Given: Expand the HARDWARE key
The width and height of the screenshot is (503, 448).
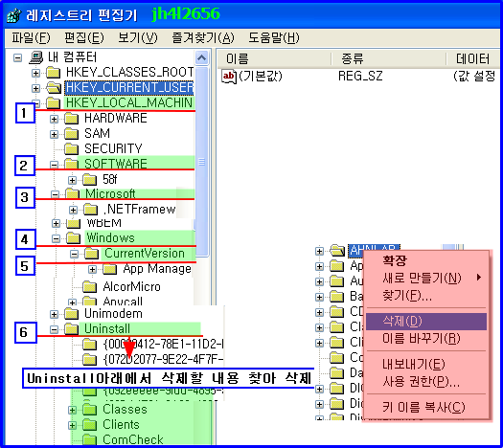Looking at the screenshot, I should pos(54,119).
